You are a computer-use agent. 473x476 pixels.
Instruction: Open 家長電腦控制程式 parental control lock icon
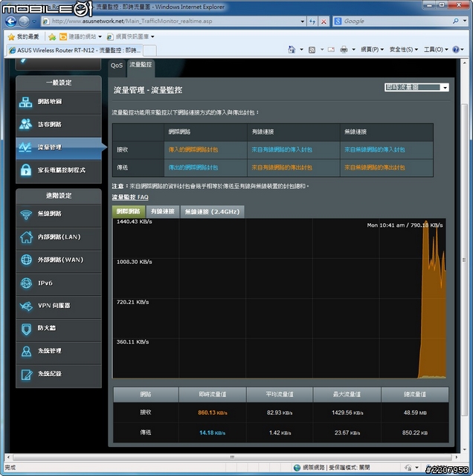26,170
